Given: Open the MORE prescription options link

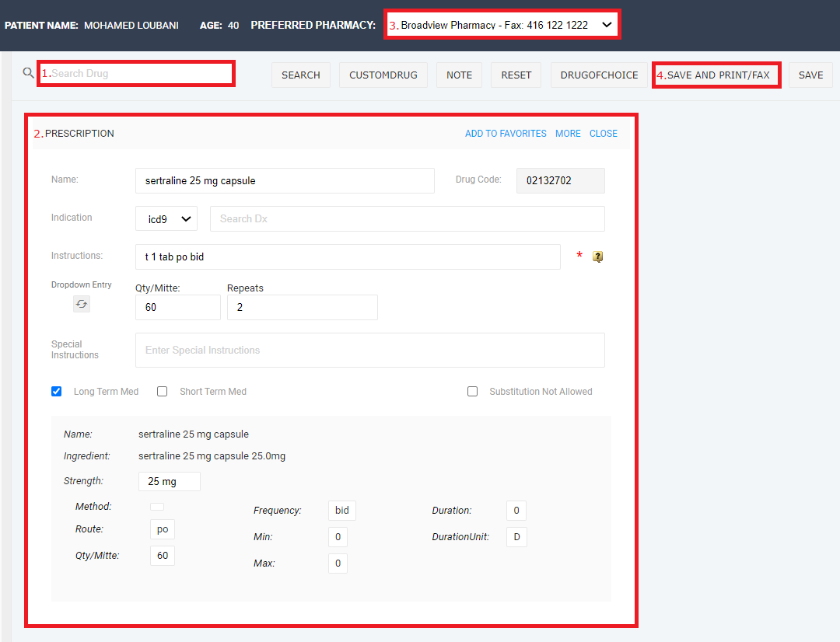Looking at the screenshot, I should click(568, 134).
